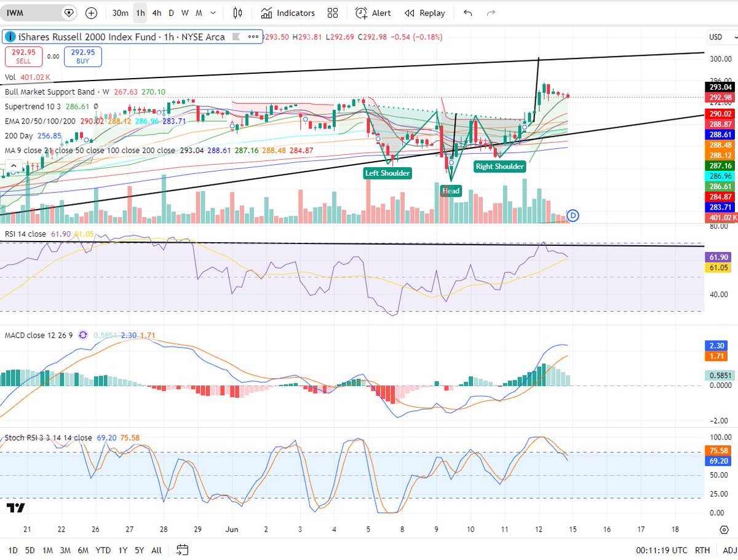Screen dimensions: 738x560
Task: Start bar Replay mode
Action: coord(425,13)
